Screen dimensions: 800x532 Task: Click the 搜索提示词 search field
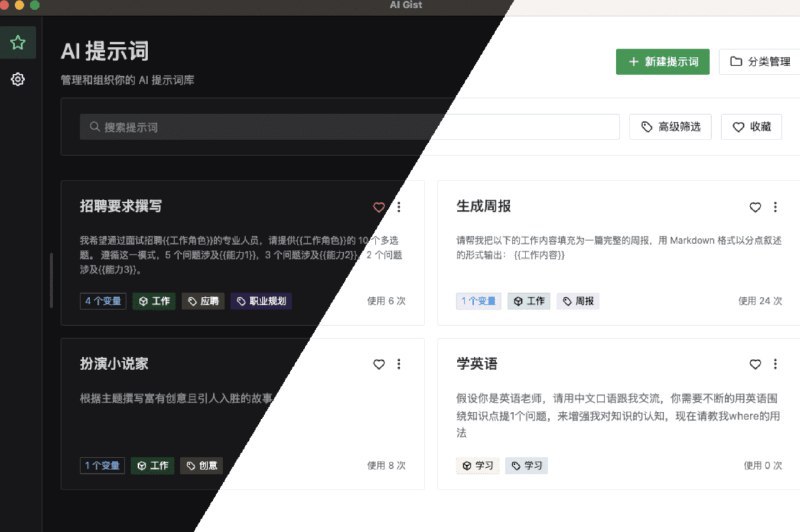(x=350, y=127)
